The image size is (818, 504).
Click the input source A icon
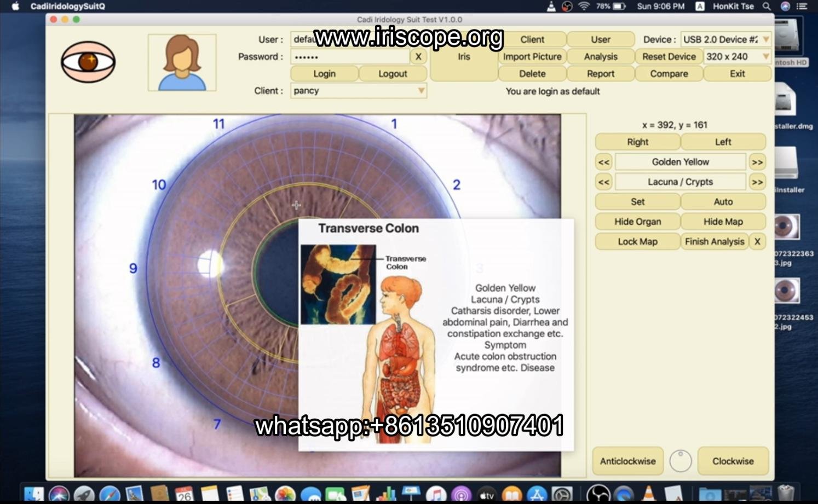700,6
